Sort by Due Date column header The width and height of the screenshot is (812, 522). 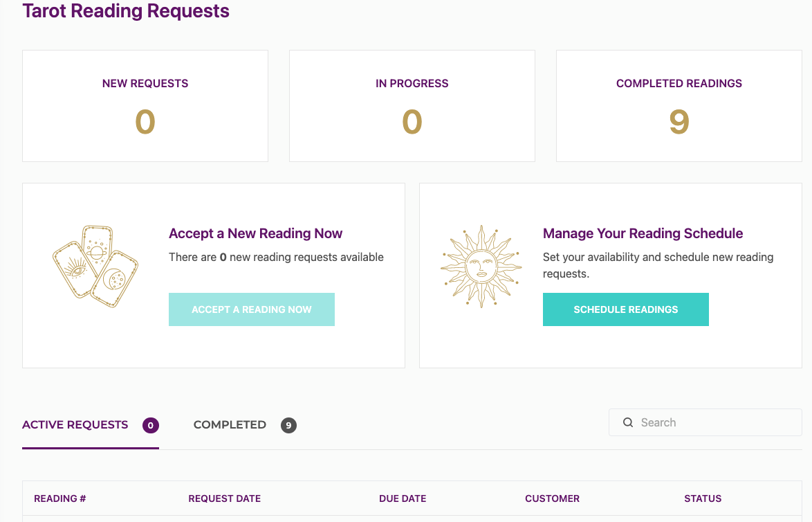[x=403, y=498]
